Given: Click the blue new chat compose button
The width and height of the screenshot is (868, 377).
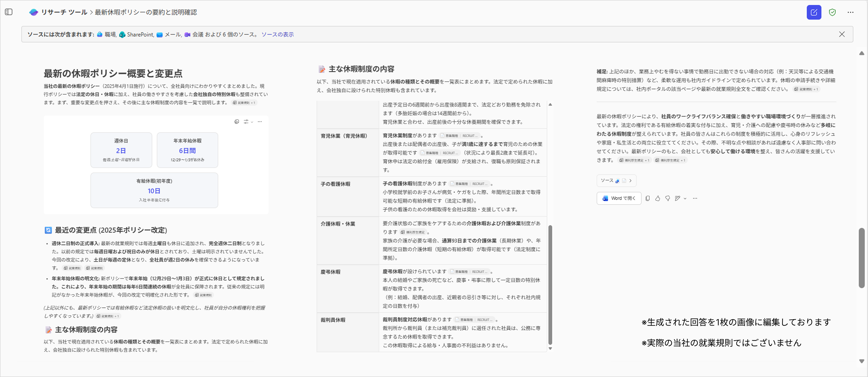Looking at the screenshot, I should click(x=813, y=12).
